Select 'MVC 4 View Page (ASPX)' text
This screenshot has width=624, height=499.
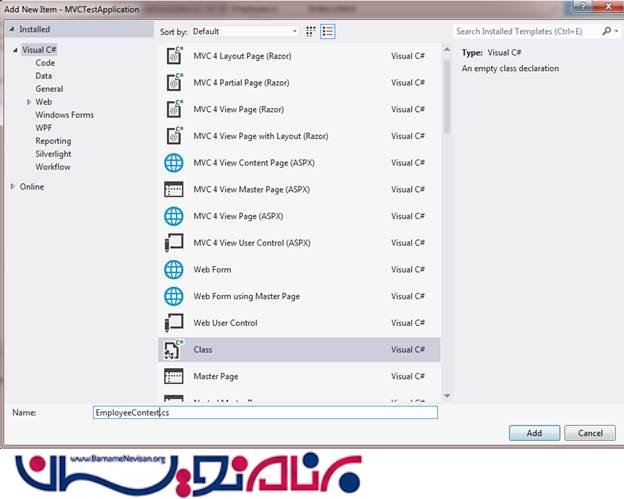[238, 216]
